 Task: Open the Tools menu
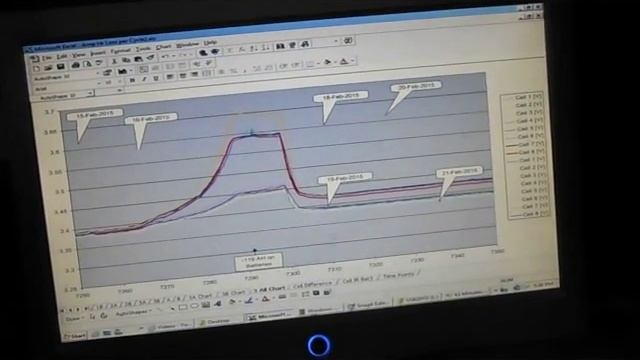click(x=143, y=49)
